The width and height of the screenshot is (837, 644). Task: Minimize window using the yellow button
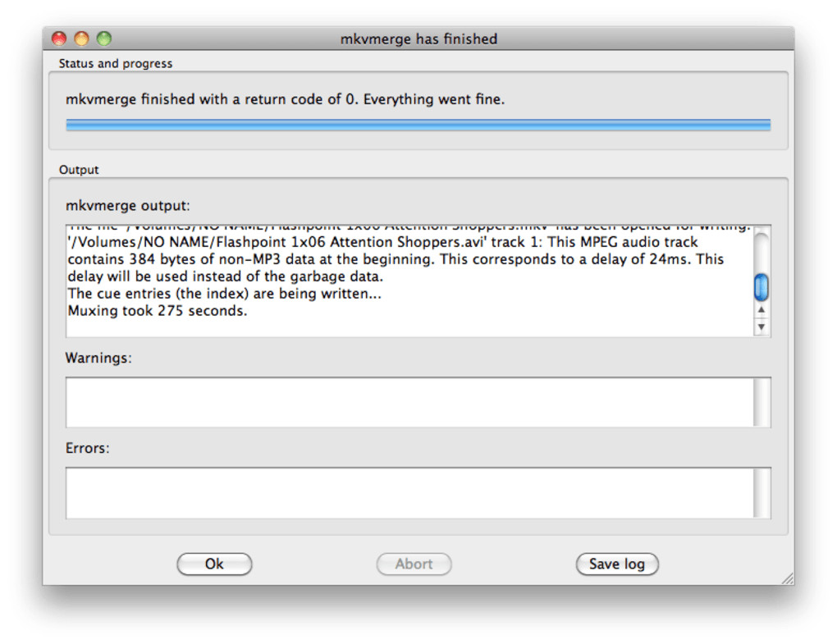(x=81, y=39)
